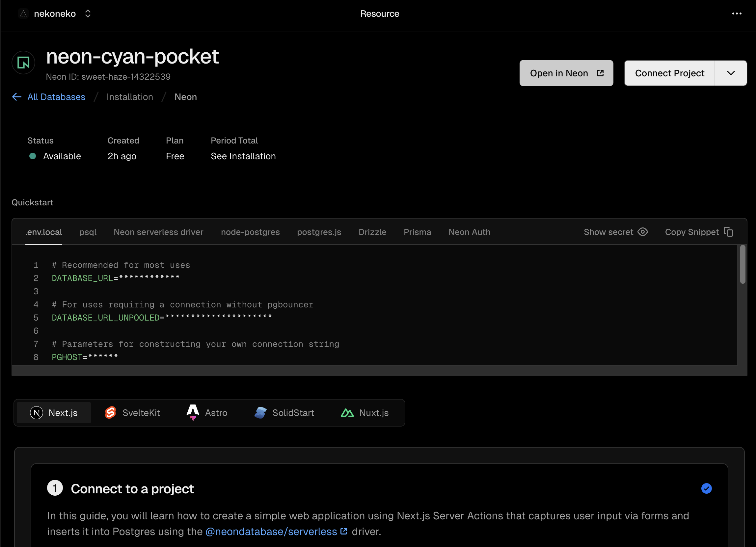This screenshot has width=756, height=547.
Task: Click the Neon breadcrumb item
Action: (x=186, y=97)
